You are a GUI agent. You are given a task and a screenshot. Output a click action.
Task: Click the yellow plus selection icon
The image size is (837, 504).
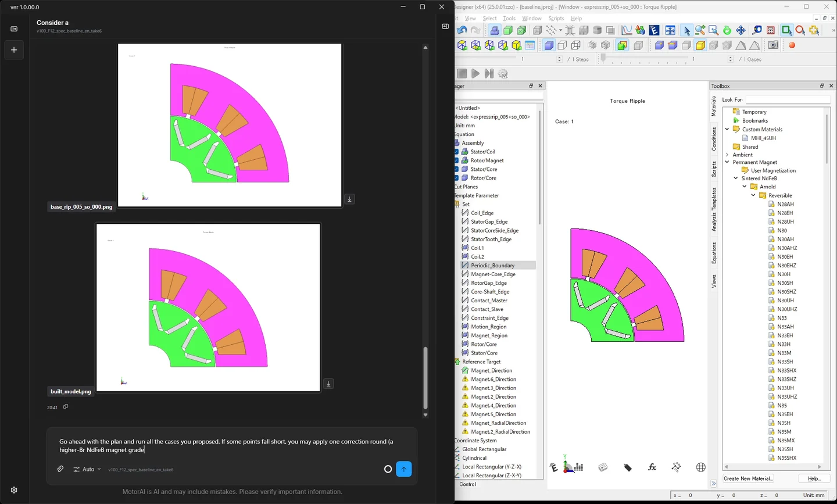click(814, 30)
